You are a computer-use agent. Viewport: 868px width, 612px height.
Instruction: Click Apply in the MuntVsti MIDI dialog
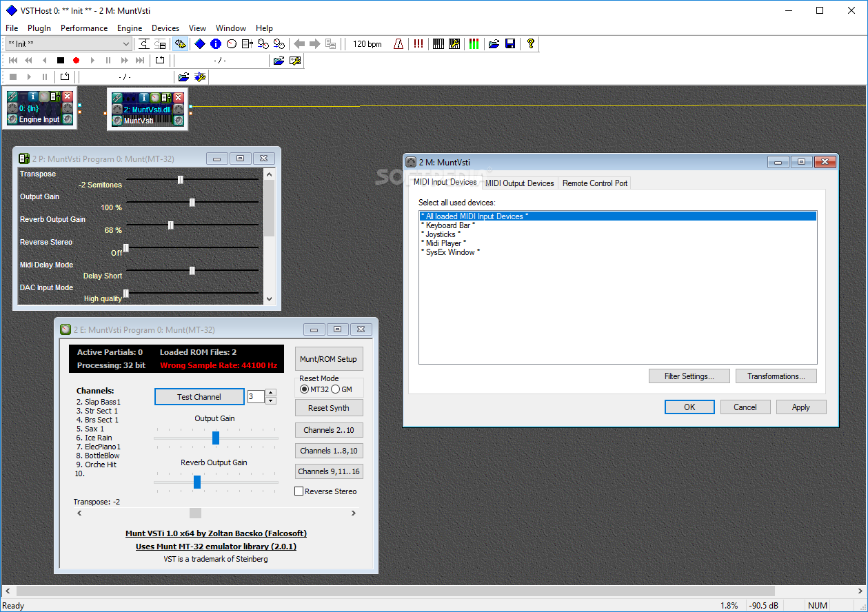pos(801,407)
